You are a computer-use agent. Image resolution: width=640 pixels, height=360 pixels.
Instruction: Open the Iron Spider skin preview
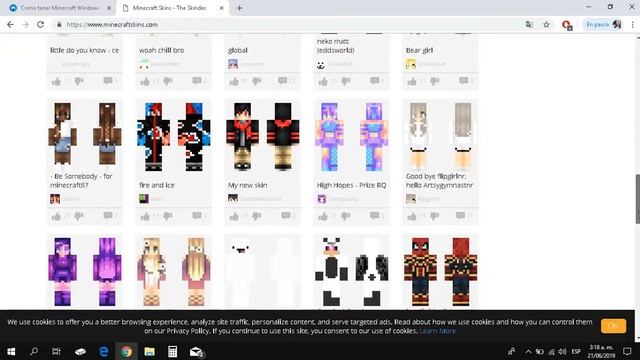point(440,272)
